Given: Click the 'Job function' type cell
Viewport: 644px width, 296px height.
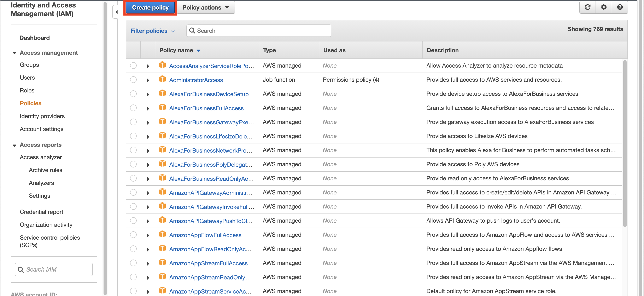Looking at the screenshot, I should (x=279, y=80).
